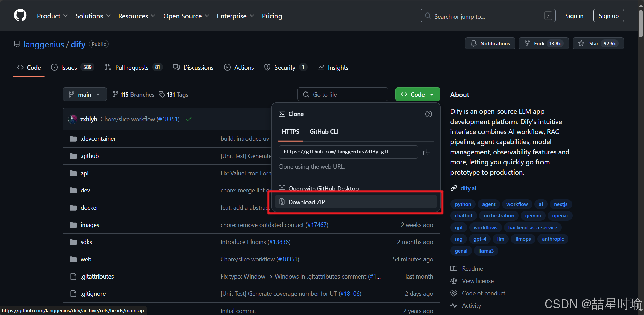
Task: Click the Sign up button
Action: coord(609,16)
